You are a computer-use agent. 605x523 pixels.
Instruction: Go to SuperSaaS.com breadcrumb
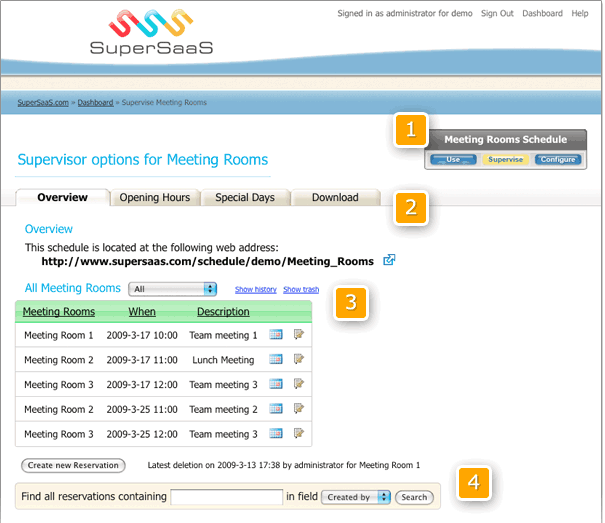coord(43,102)
